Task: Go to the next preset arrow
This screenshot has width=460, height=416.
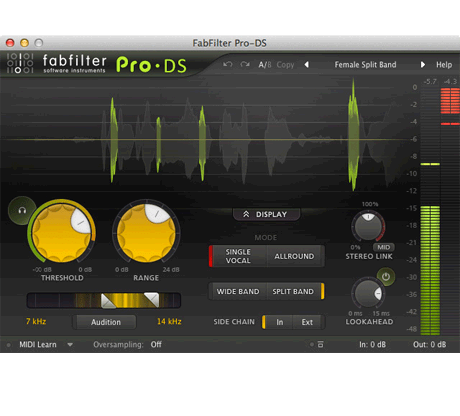Action: tap(422, 65)
